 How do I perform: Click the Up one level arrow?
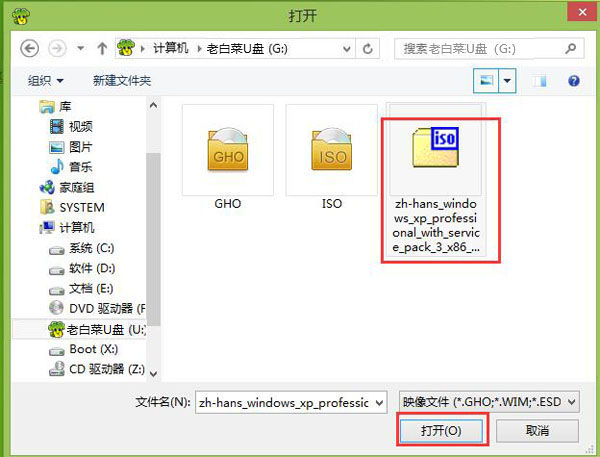[x=102, y=49]
